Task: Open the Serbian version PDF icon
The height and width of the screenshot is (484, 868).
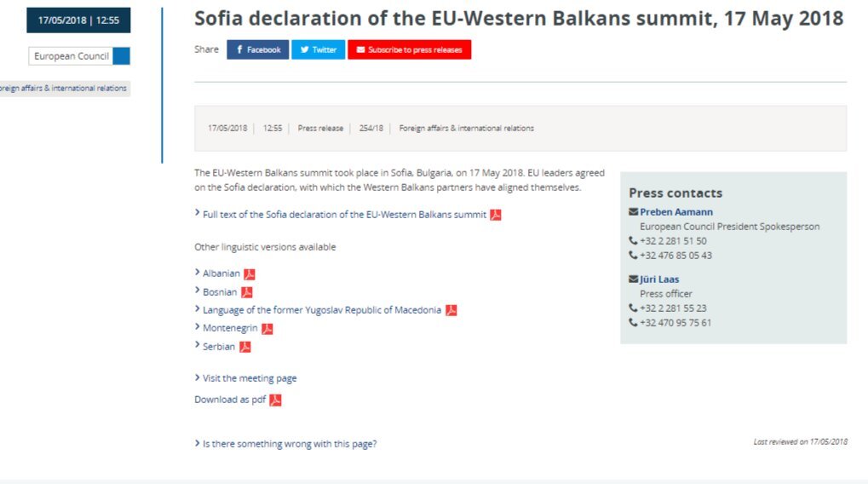Action: click(x=245, y=347)
